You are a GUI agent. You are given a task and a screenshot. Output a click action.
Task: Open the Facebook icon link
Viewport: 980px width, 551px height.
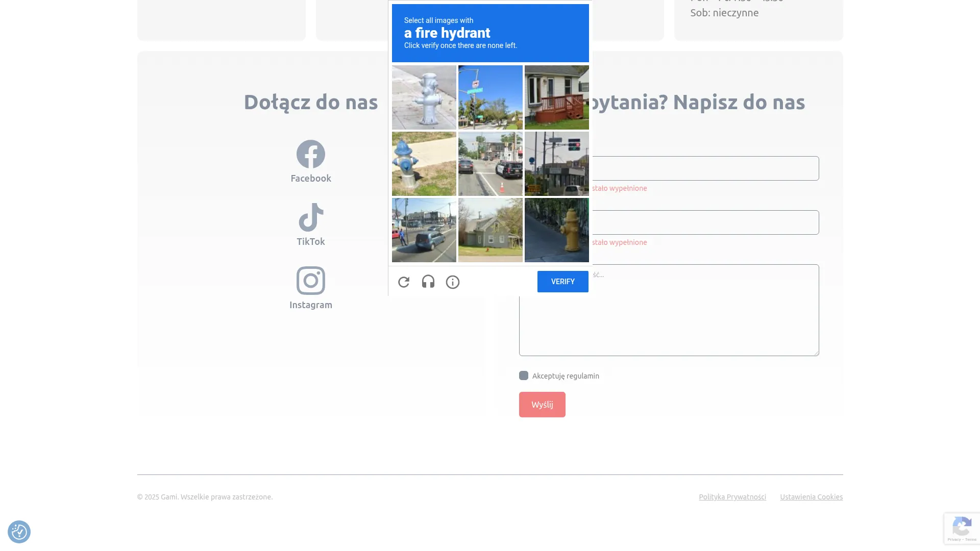click(x=310, y=154)
